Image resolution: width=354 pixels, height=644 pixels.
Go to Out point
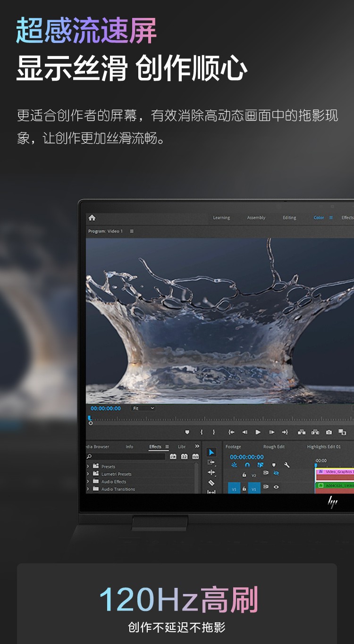pos(285,432)
